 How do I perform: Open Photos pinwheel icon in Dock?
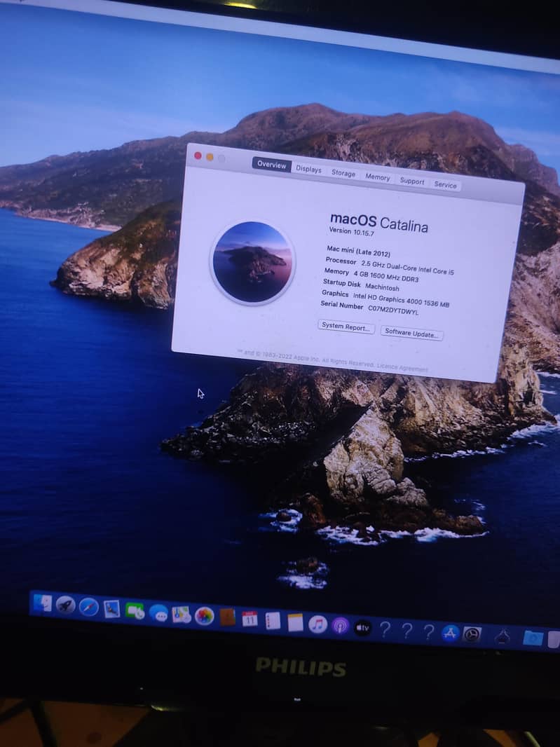tap(204, 616)
